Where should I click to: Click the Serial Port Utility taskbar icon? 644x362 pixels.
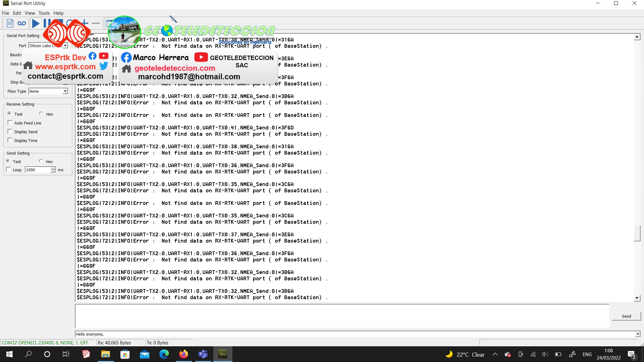coord(223,354)
